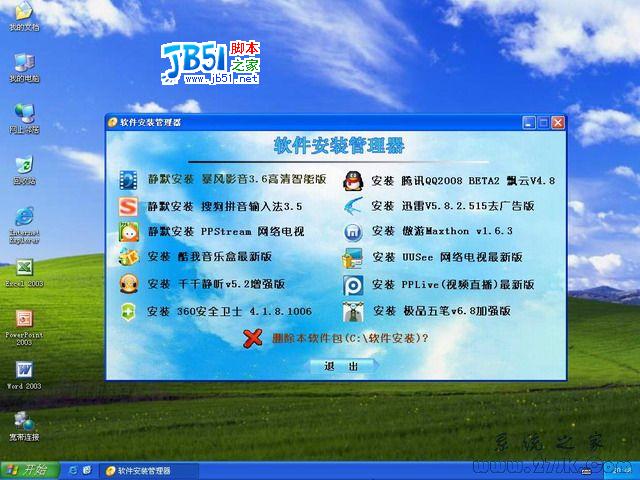The image size is (640, 480).
Task: Click the 傲游Maxthon blue icon
Action: click(353, 232)
